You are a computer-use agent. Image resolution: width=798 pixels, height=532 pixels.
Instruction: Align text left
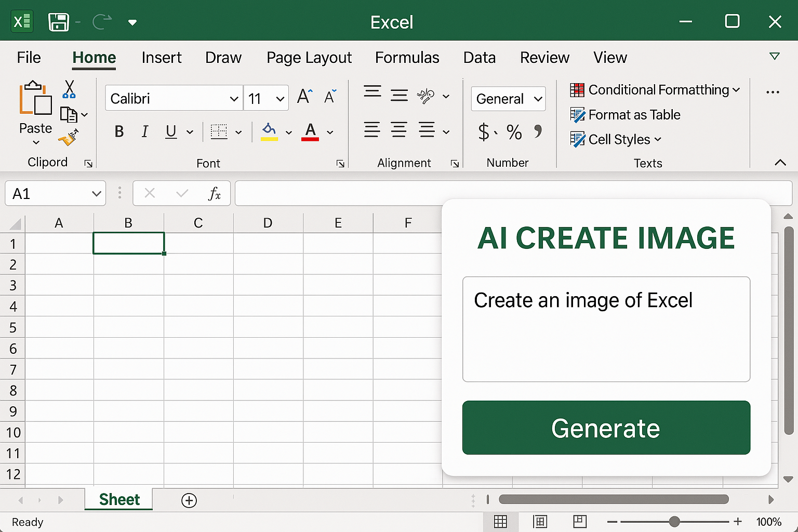(x=372, y=129)
